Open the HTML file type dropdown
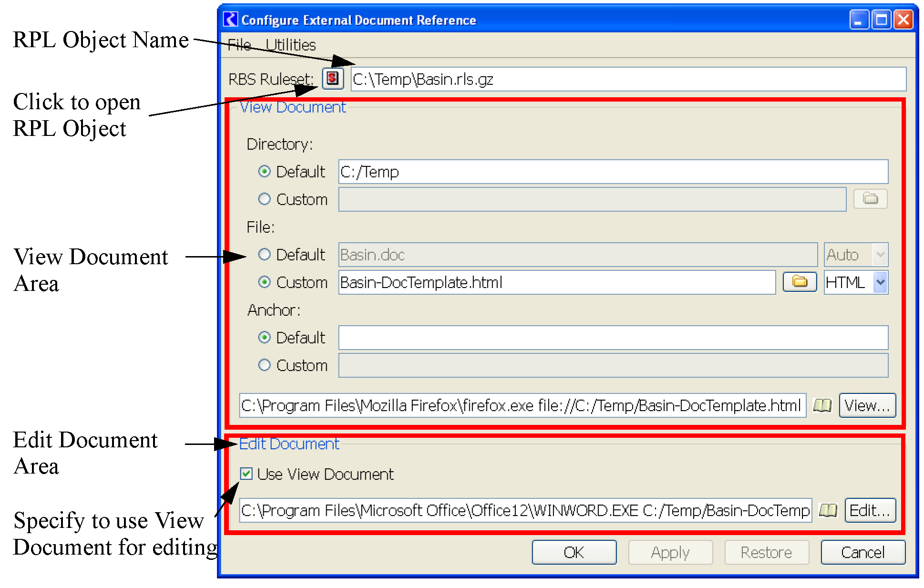 point(880,282)
